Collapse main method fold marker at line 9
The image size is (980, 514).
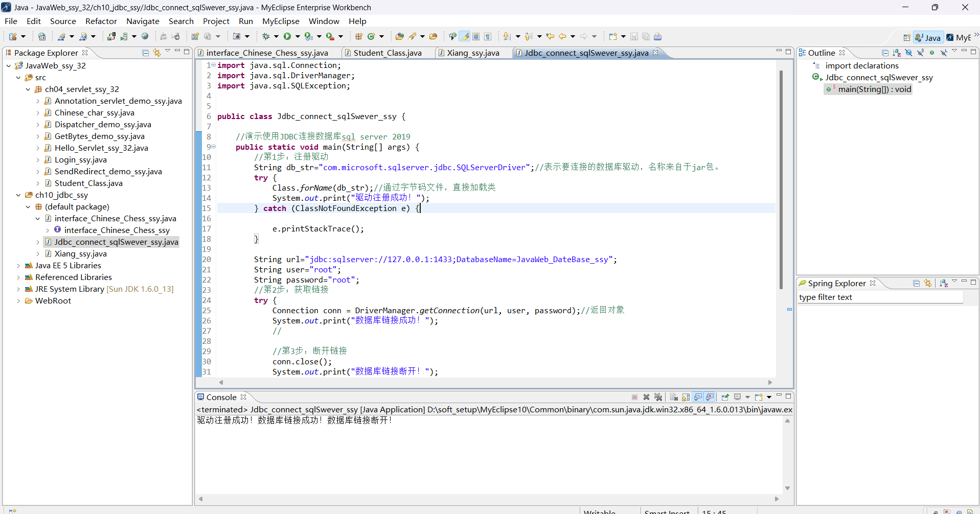tap(214, 147)
